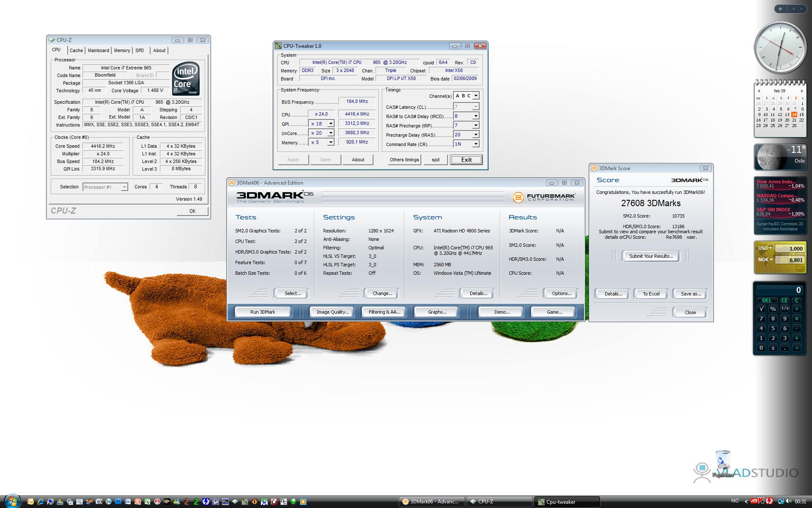Image resolution: width=812 pixels, height=508 pixels.
Task: Open the Command Rate (CR) dropdown
Action: pos(476,144)
